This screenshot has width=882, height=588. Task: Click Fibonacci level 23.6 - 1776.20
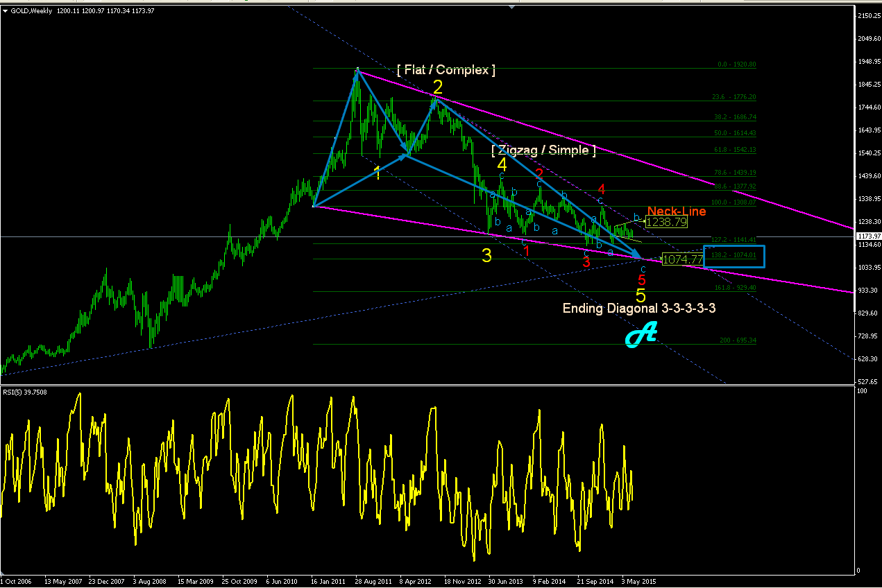tap(734, 97)
